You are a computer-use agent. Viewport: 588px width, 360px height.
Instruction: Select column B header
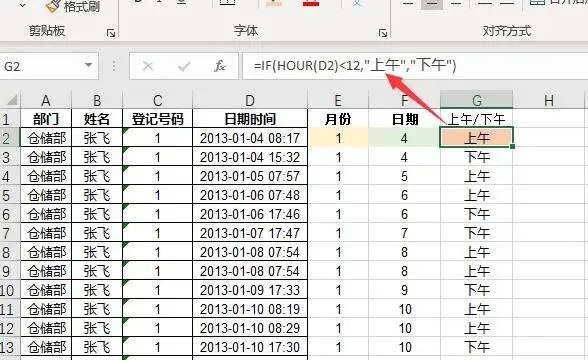point(97,100)
